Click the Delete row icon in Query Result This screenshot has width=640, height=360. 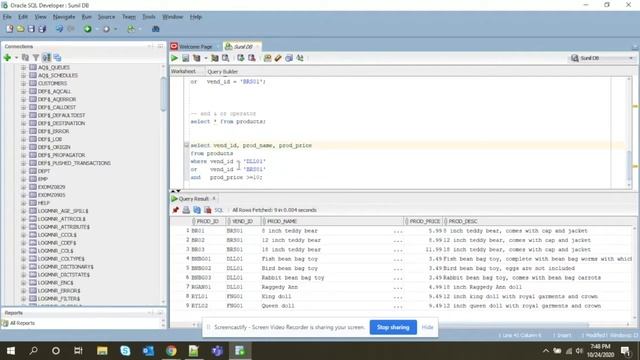pyautogui.click(x=208, y=210)
